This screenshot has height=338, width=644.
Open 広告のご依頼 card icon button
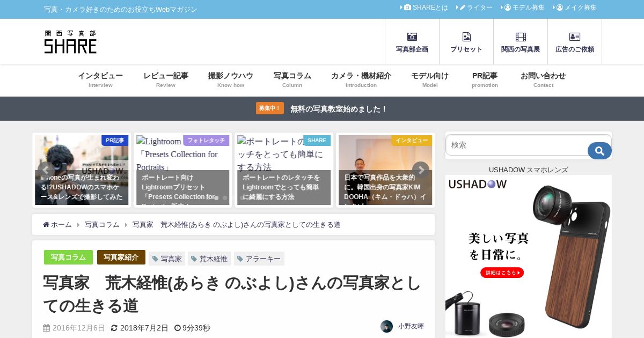(575, 42)
